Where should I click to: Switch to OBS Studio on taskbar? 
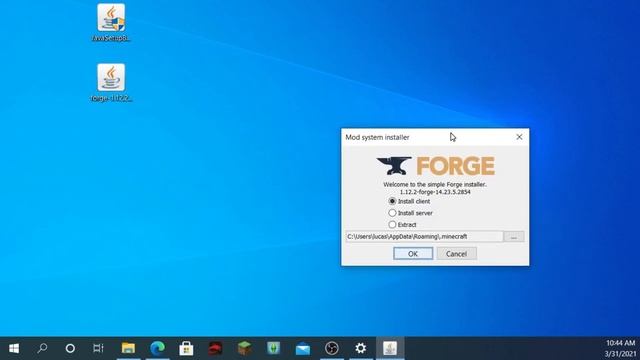coord(332,348)
